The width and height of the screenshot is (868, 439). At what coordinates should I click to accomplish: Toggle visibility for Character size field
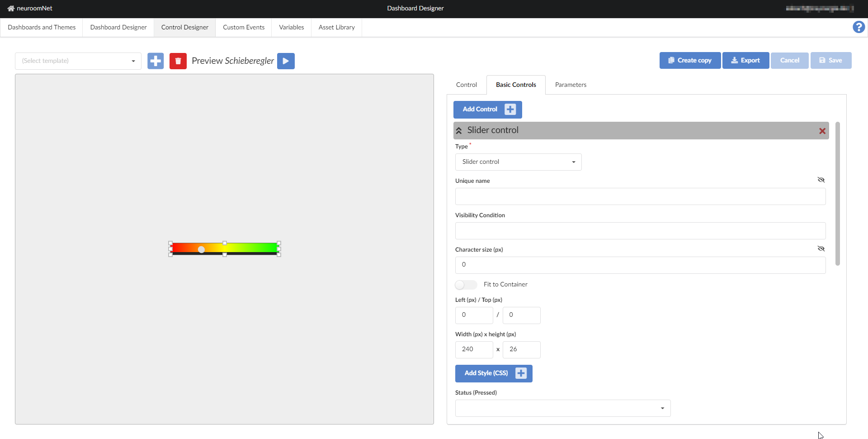click(x=821, y=248)
